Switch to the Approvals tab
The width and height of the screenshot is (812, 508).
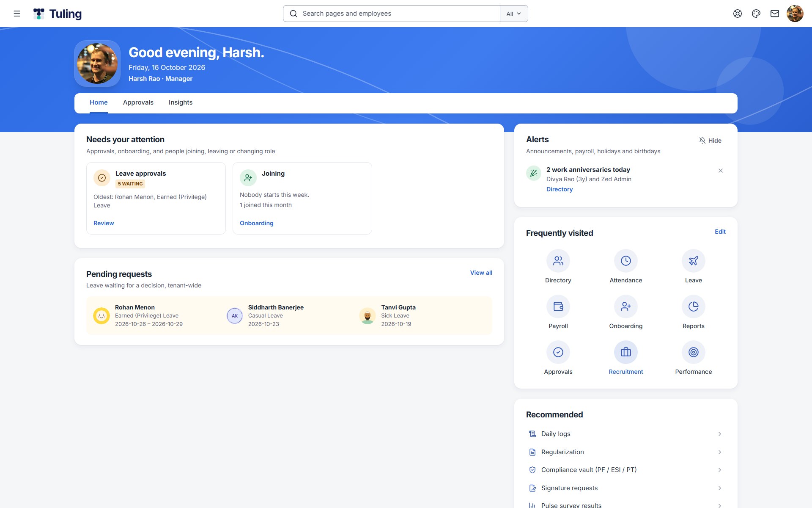click(138, 102)
